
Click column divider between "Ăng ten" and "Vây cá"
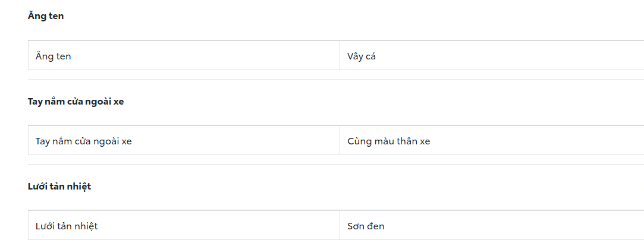pyautogui.click(x=340, y=55)
